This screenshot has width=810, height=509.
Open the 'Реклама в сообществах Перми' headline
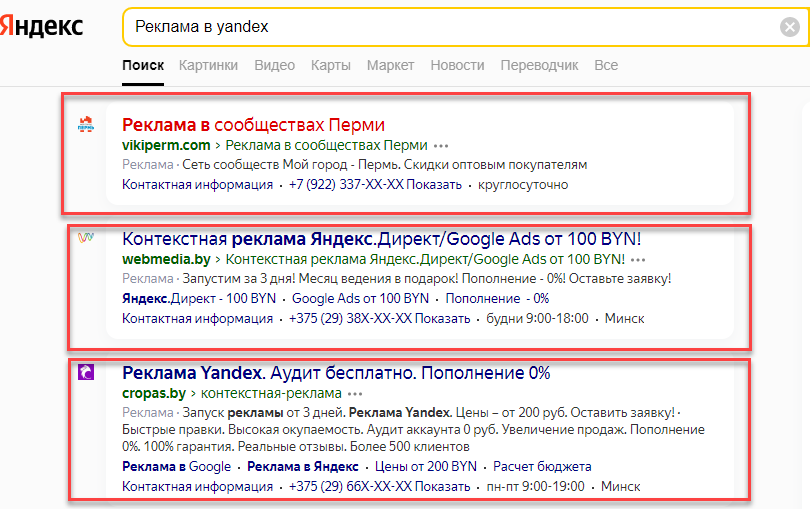253,125
